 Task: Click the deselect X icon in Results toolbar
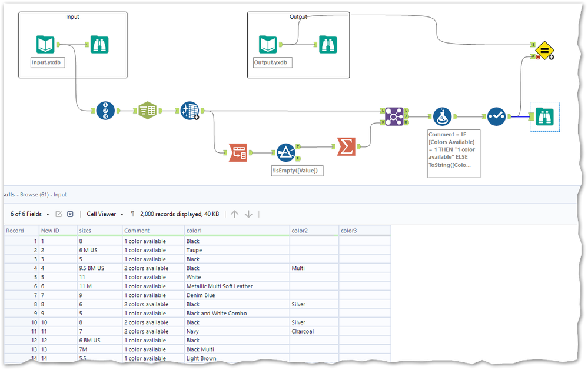coord(70,214)
